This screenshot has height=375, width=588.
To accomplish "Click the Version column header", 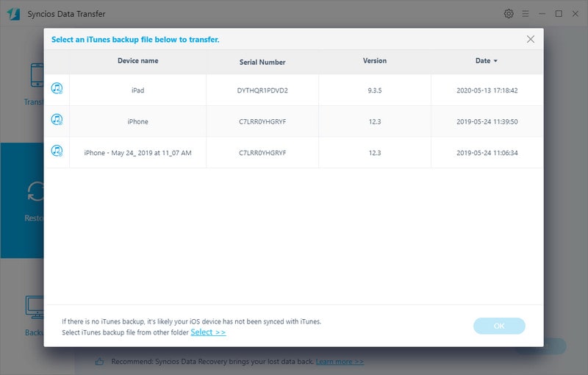I will (x=375, y=61).
